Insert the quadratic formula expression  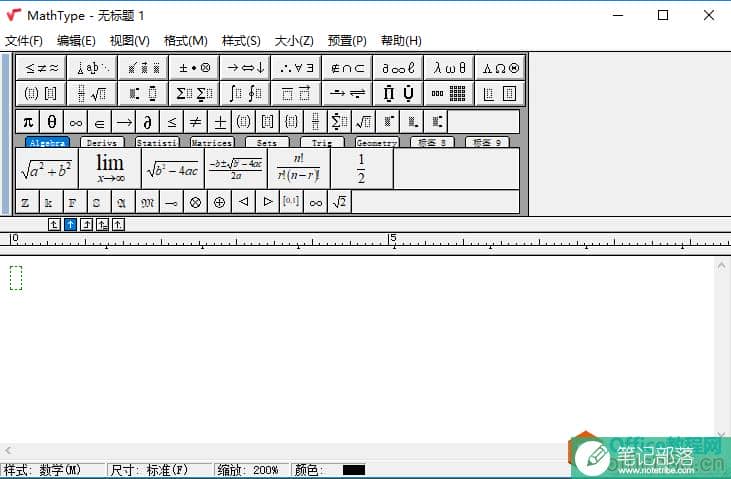point(236,169)
